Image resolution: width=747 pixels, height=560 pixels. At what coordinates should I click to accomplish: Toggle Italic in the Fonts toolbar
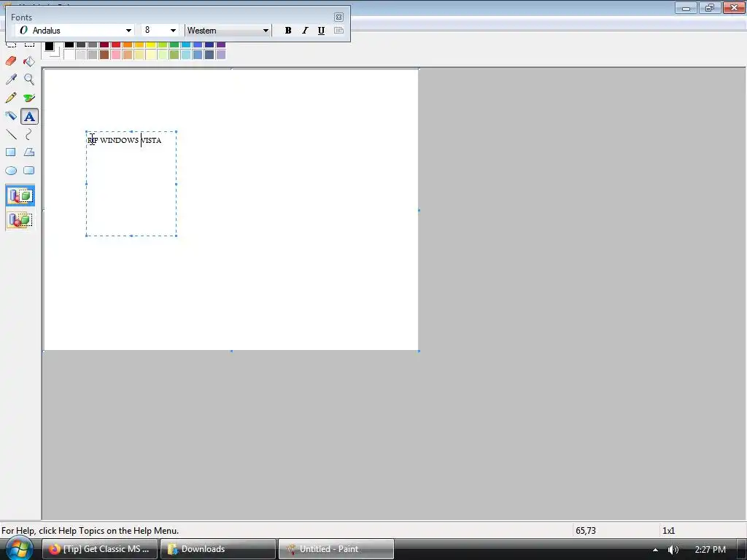click(x=305, y=31)
